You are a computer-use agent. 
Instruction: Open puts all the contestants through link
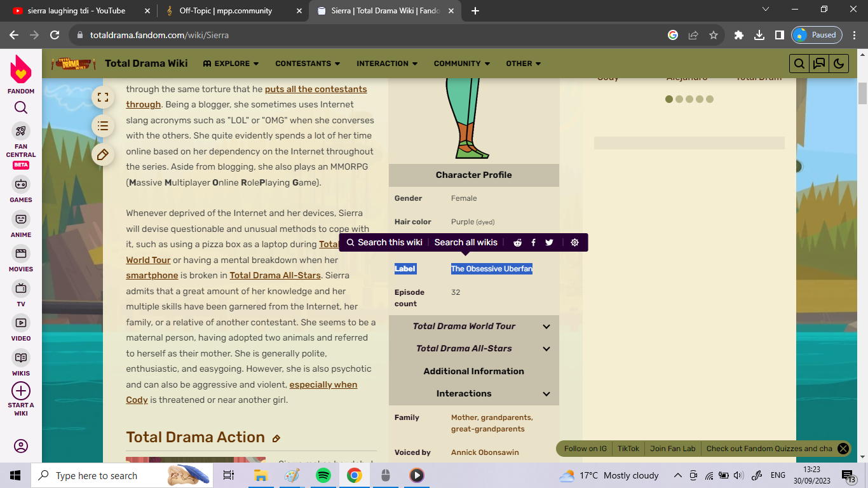tap(247, 97)
